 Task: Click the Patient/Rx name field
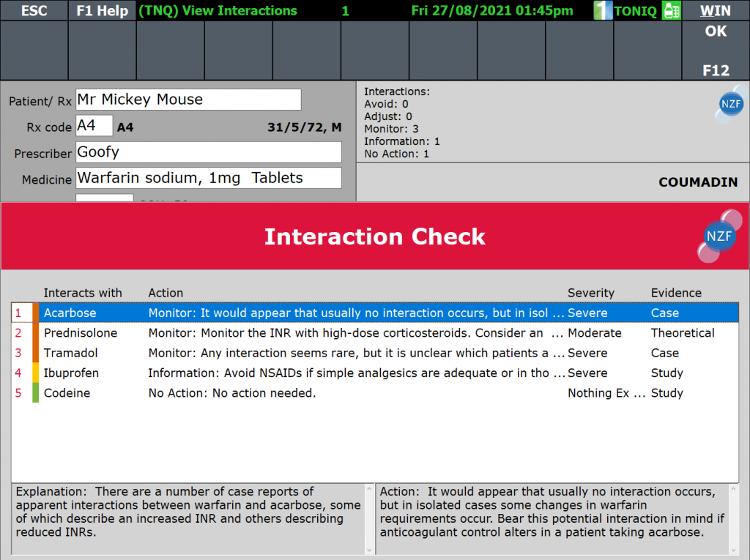[188, 100]
